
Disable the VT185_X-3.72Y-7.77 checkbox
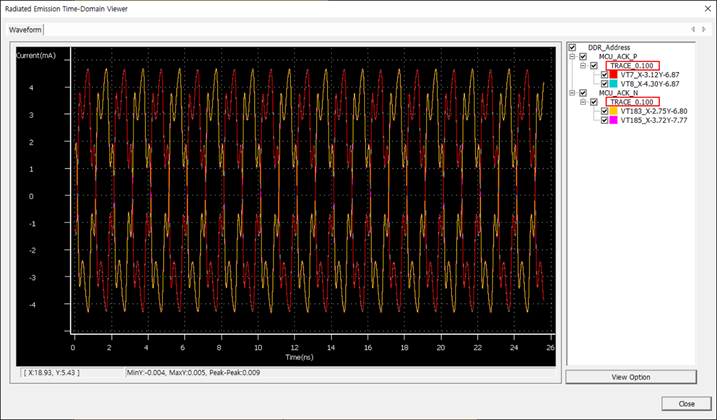[x=604, y=120]
